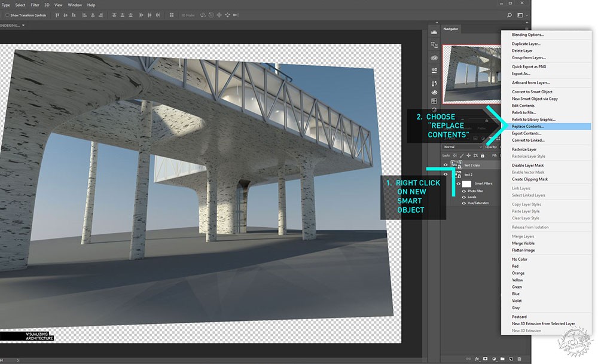598x364 pixels.
Task: Click Add layer style fx icon
Action: pos(477,359)
